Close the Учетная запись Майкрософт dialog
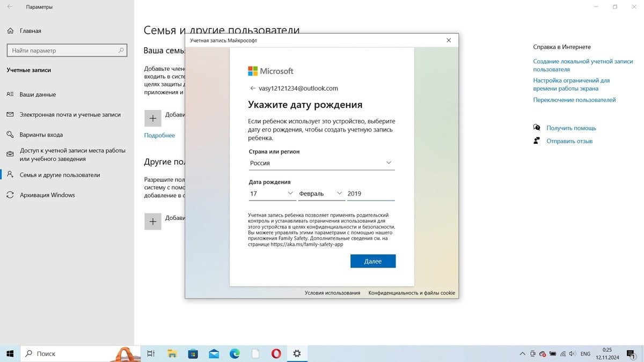The image size is (644, 362). coord(449,40)
